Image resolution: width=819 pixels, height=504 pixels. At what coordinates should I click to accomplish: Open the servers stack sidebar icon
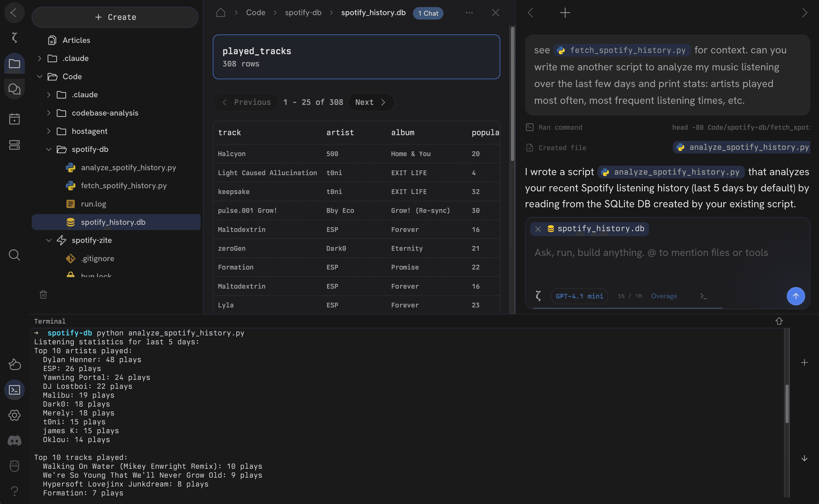click(x=14, y=145)
